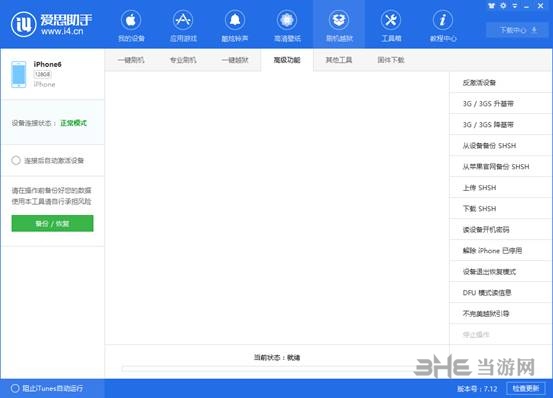Click 解除 iPhone 已停用 option
553x398 pixels.
[500, 250]
